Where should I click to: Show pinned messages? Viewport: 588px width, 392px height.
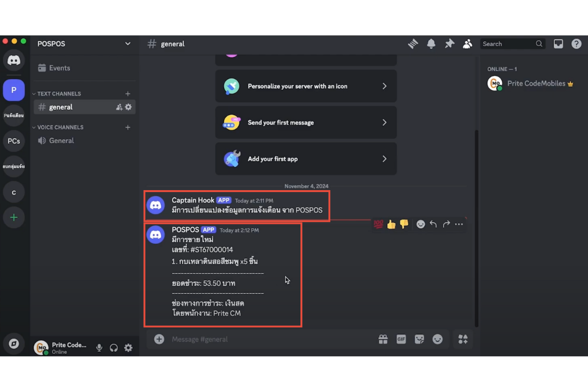[449, 44]
